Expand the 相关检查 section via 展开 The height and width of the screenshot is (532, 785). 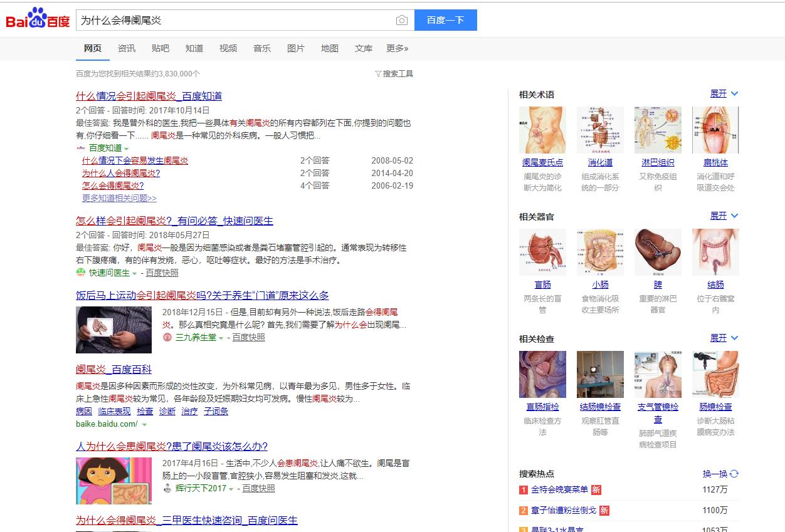point(720,338)
